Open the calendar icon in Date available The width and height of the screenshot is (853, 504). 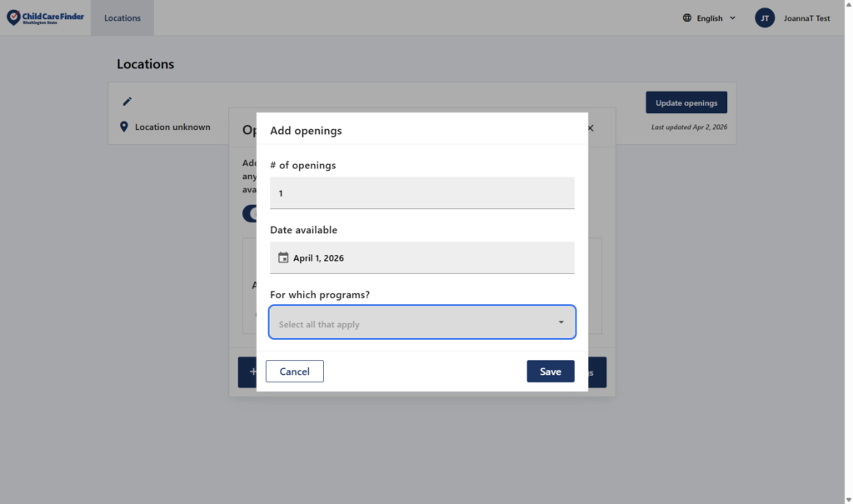coord(283,258)
